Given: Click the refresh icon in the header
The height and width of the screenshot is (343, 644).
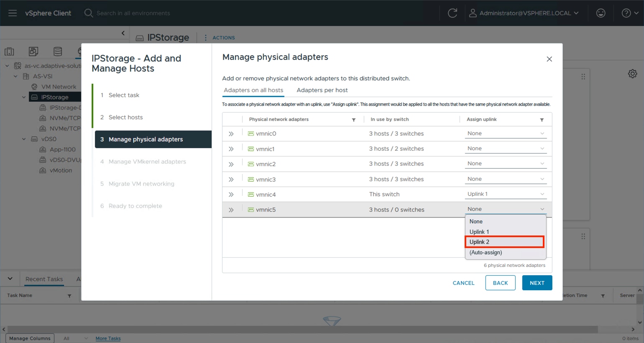Looking at the screenshot, I should click(453, 13).
